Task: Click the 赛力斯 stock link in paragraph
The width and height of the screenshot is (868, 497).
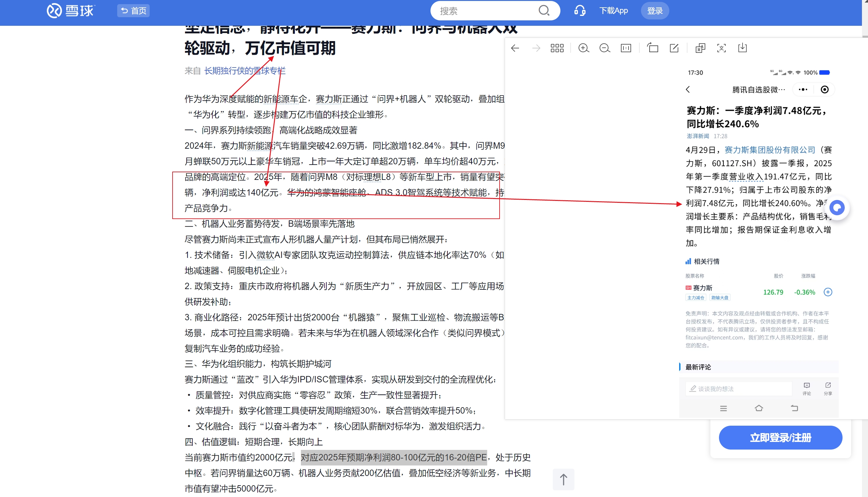Action: 329,99
